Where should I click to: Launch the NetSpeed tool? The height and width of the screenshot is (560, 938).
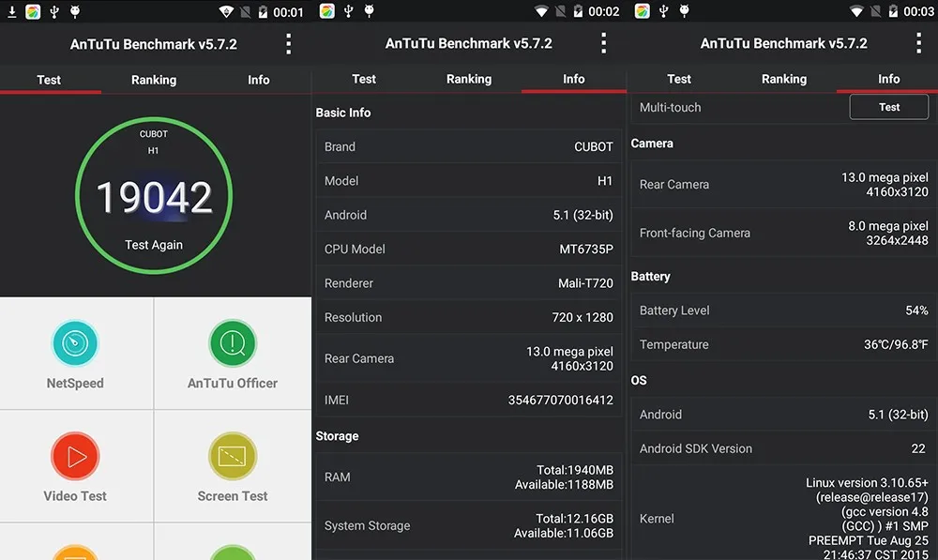[x=75, y=355]
